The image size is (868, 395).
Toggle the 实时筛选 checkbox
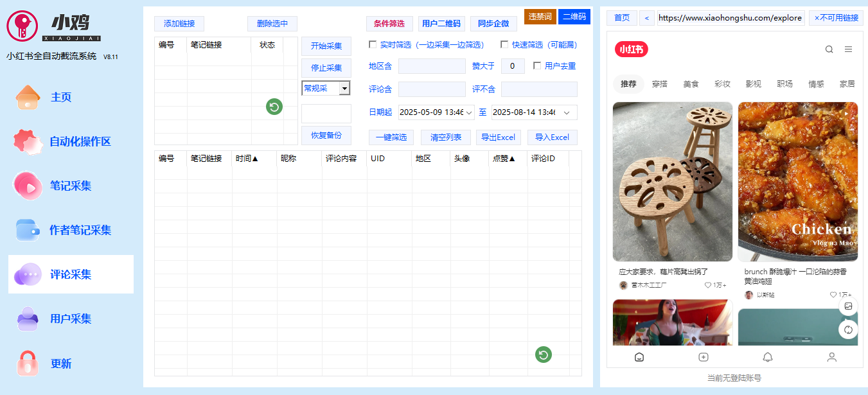(373, 45)
